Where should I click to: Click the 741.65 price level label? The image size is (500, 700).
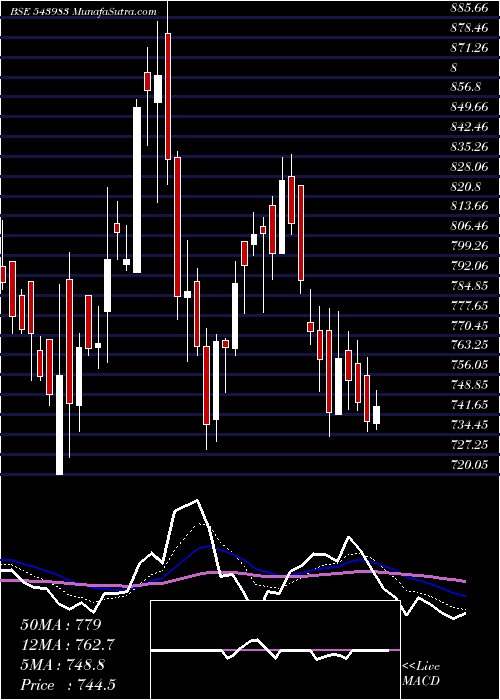click(470, 404)
